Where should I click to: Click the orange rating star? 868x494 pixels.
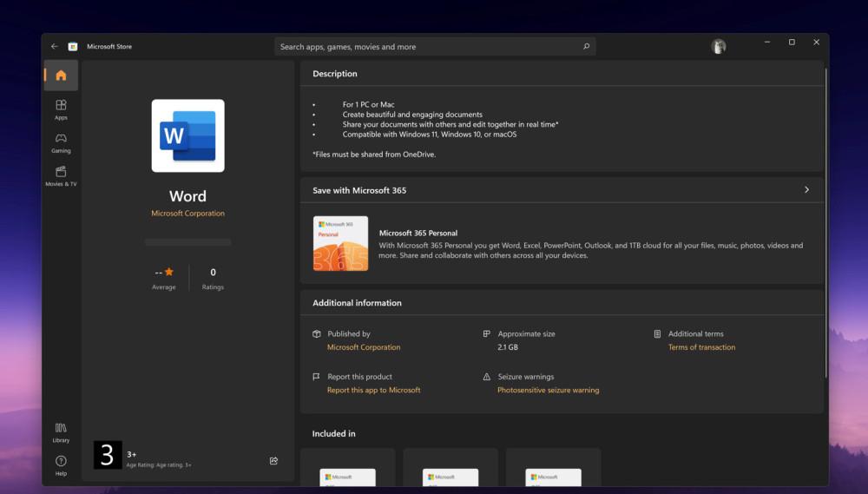click(169, 272)
